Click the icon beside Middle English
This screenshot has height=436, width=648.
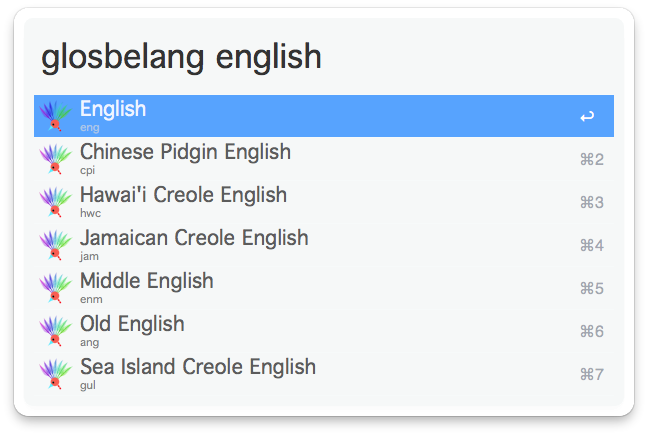click(x=55, y=288)
